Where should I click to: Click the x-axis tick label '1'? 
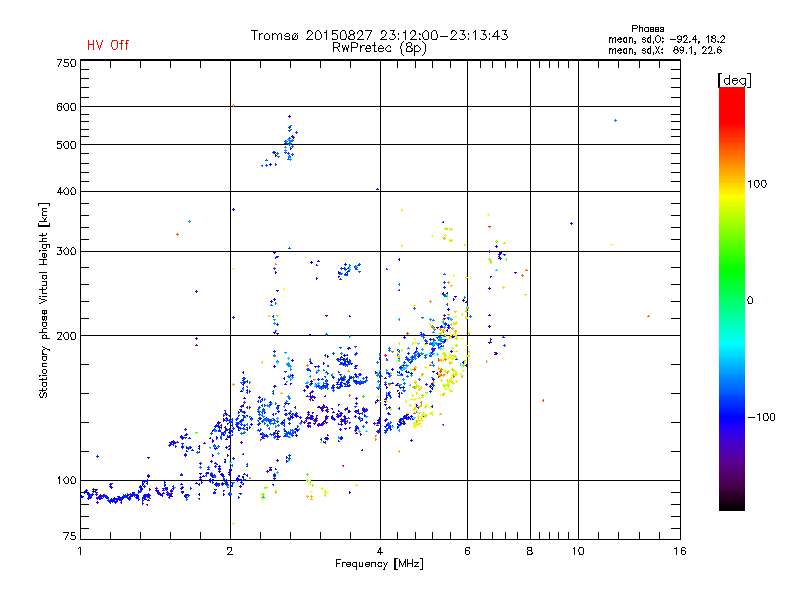point(80,551)
